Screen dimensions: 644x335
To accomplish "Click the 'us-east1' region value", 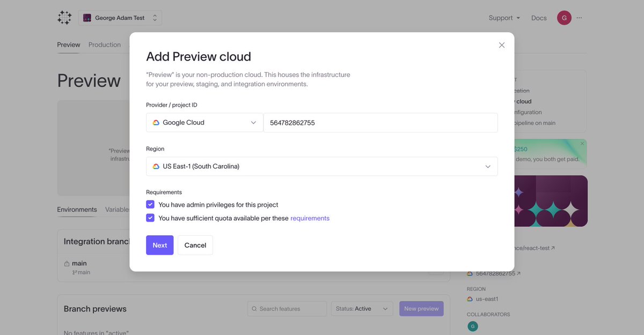I will [487, 299].
